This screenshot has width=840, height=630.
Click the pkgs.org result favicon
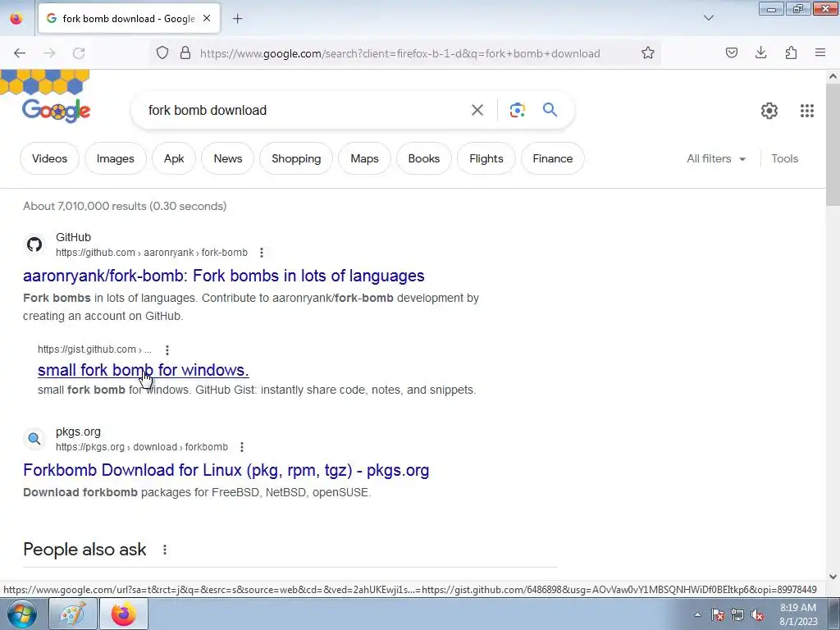click(x=34, y=440)
